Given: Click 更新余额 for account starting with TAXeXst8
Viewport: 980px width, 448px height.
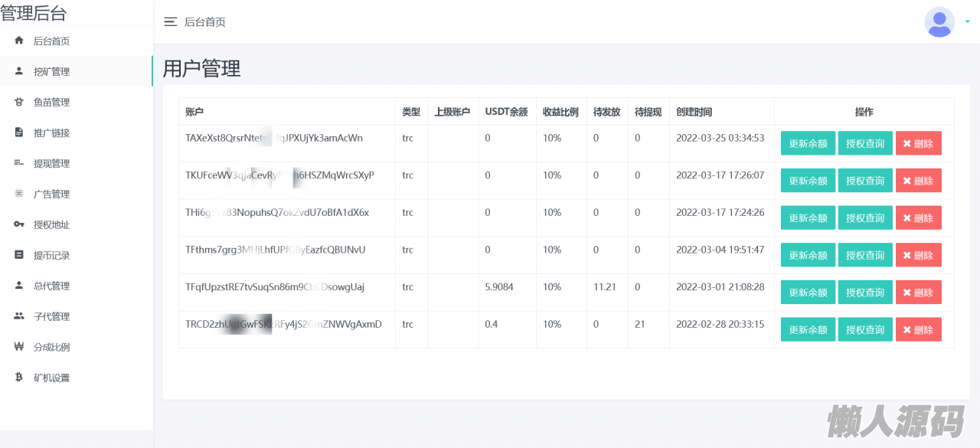Looking at the screenshot, I should coord(808,143).
